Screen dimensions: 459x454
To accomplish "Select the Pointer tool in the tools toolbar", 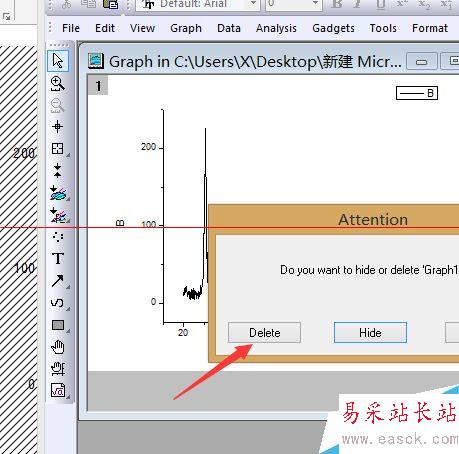I will tap(58, 61).
